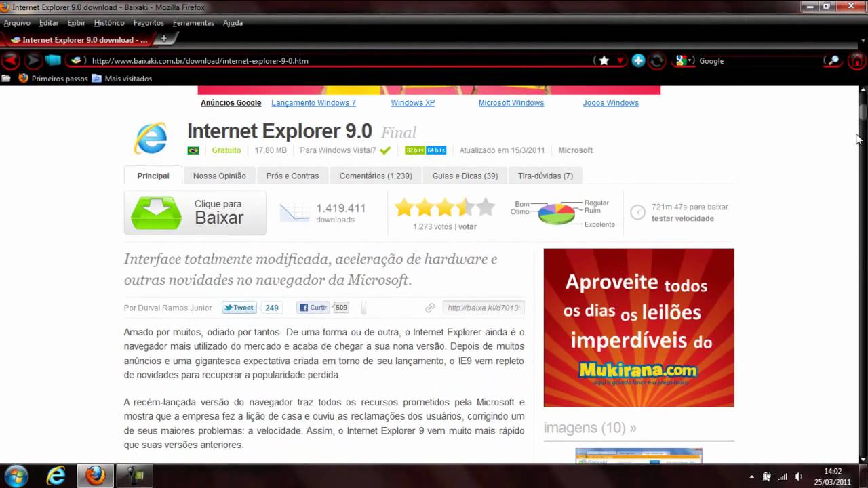Click the Firefox taskbar icon

tap(96, 476)
